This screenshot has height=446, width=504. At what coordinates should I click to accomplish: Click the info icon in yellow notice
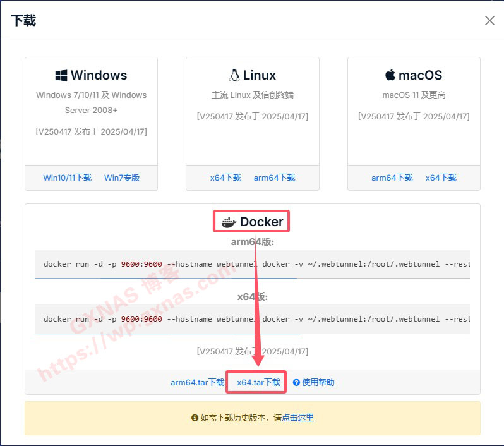[195, 418]
